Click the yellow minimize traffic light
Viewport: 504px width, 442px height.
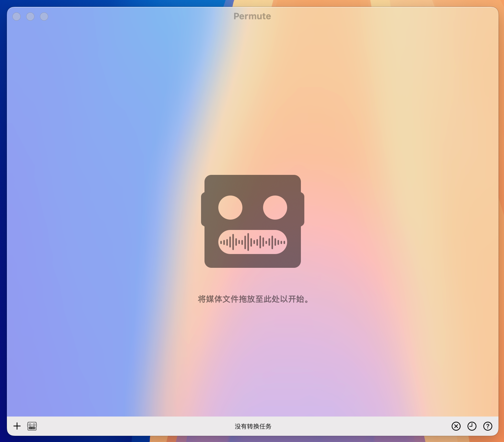click(30, 17)
